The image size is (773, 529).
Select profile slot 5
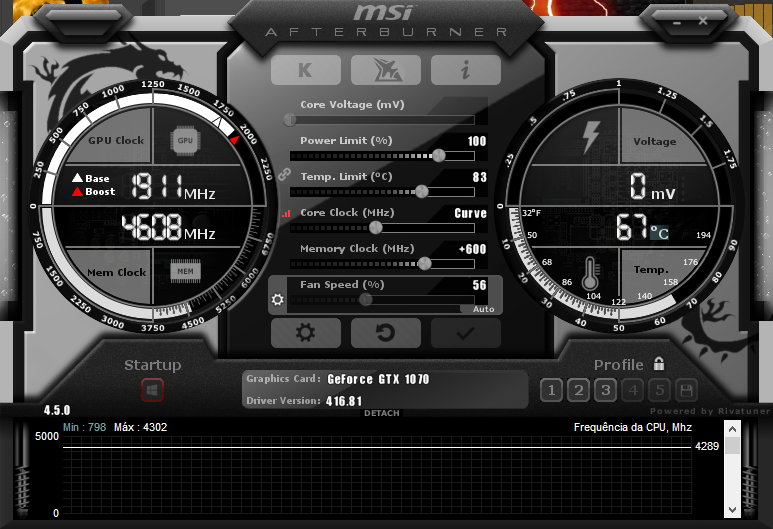660,391
